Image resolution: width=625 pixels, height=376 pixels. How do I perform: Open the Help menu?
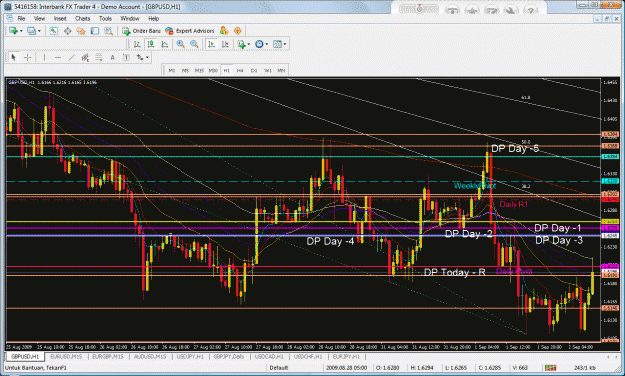[153, 18]
